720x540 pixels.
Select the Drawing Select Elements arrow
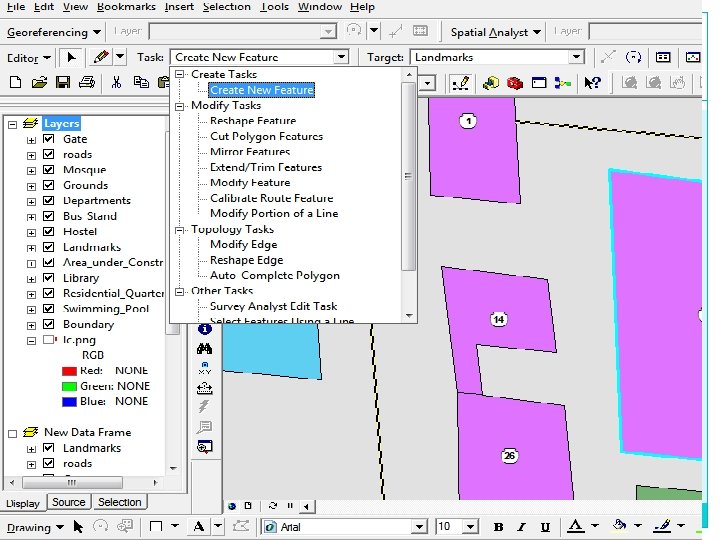78,527
